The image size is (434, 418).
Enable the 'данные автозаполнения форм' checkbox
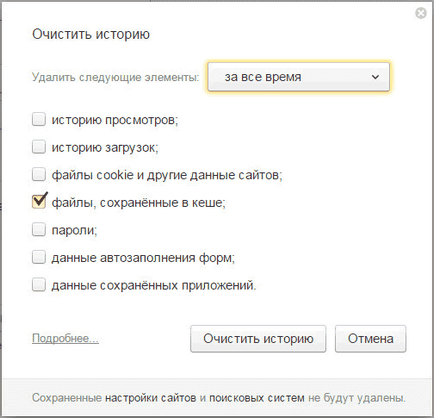(39, 257)
